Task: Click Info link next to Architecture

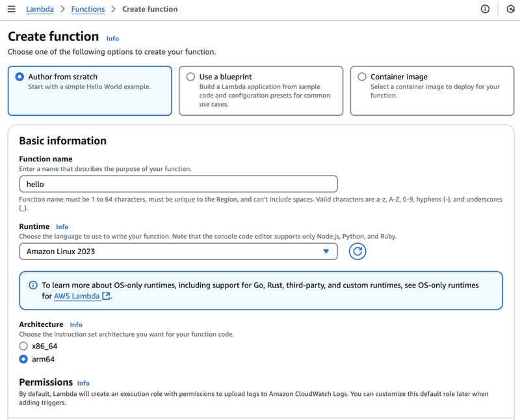Action: 76,324
